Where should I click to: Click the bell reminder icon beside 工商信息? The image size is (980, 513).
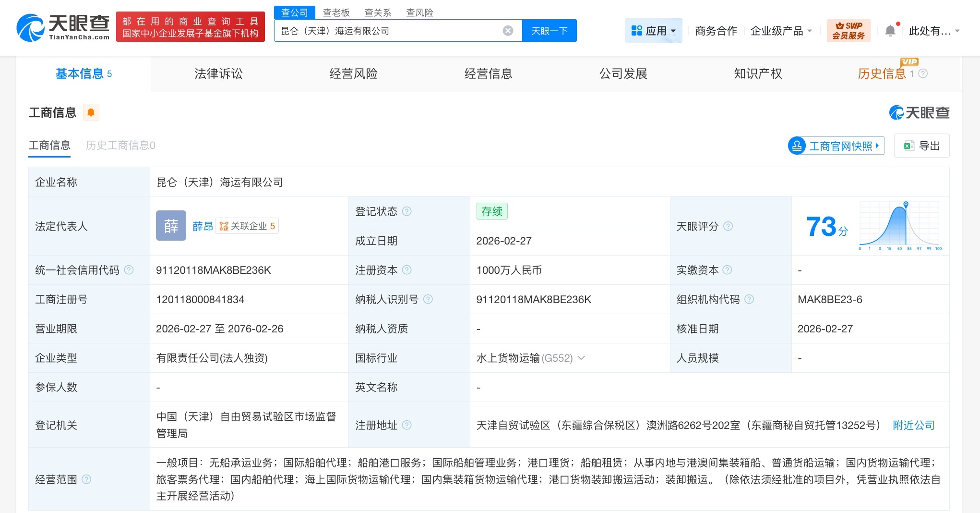tap(91, 112)
